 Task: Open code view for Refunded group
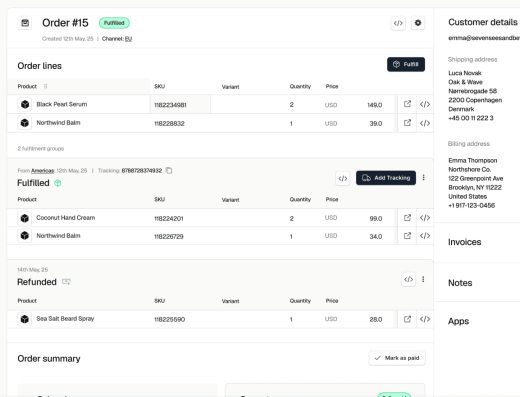[x=408, y=279]
